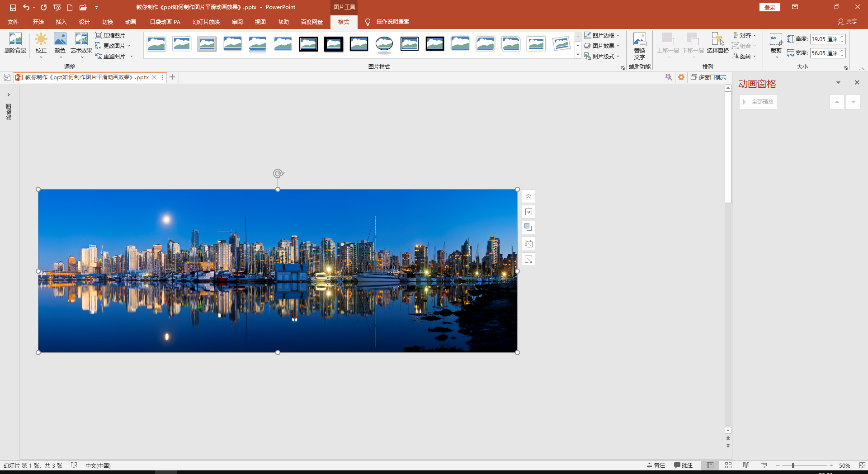The width and height of the screenshot is (868, 474).
Task: Click the layout options icon beside picture
Action: [528, 212]
